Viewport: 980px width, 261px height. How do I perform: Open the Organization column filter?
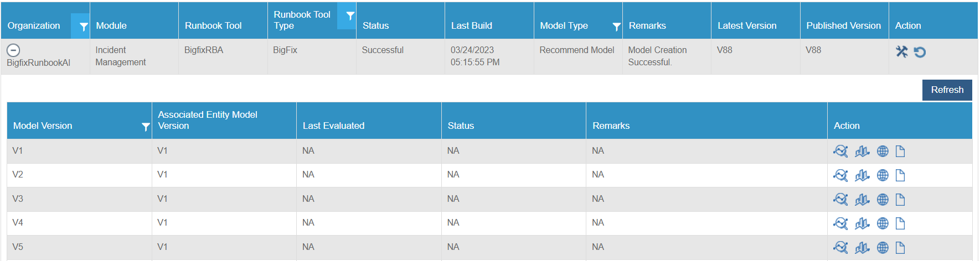[83, 26]
